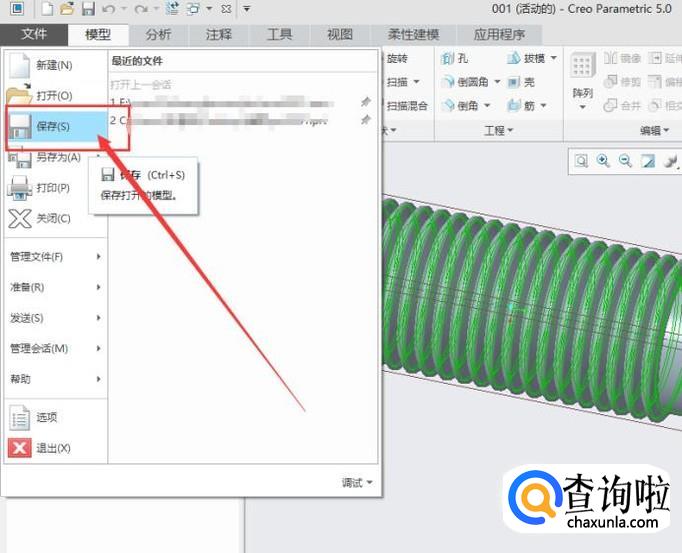The width and height of the screenshot is (682, 553).
Task: Click the 壳 shell tool
Action: point(521,82)
